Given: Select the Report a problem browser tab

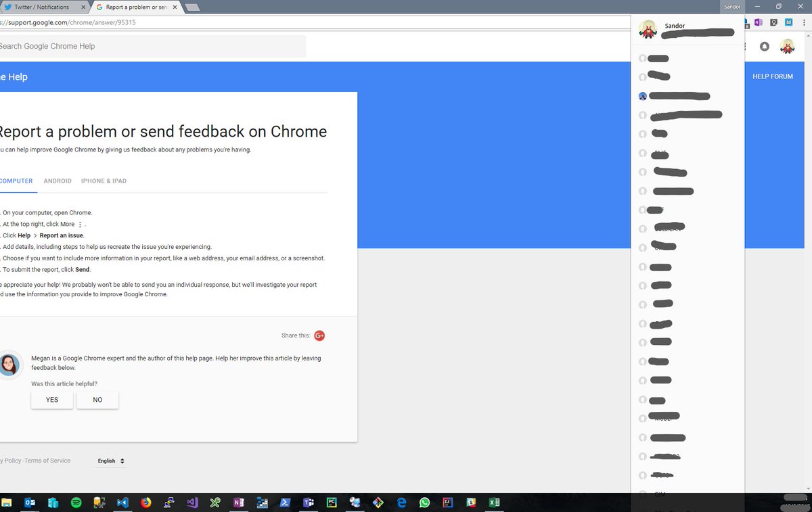Looking at the screenshot, I should click(137, 7).
